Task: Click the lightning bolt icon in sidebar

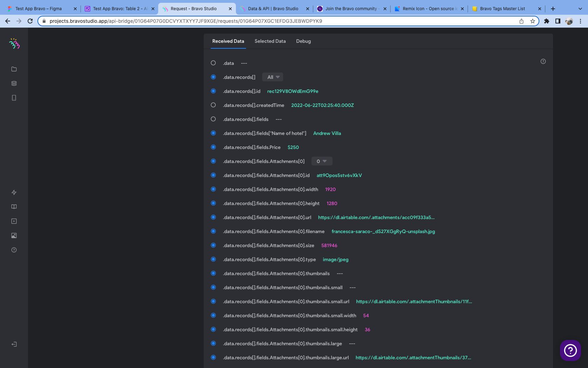Action: point(14,192)
